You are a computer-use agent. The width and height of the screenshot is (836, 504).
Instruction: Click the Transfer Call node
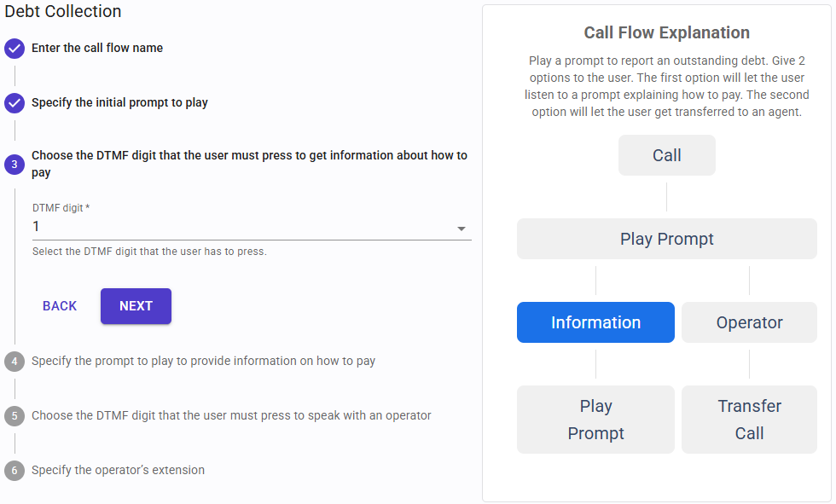coord(749,420)
